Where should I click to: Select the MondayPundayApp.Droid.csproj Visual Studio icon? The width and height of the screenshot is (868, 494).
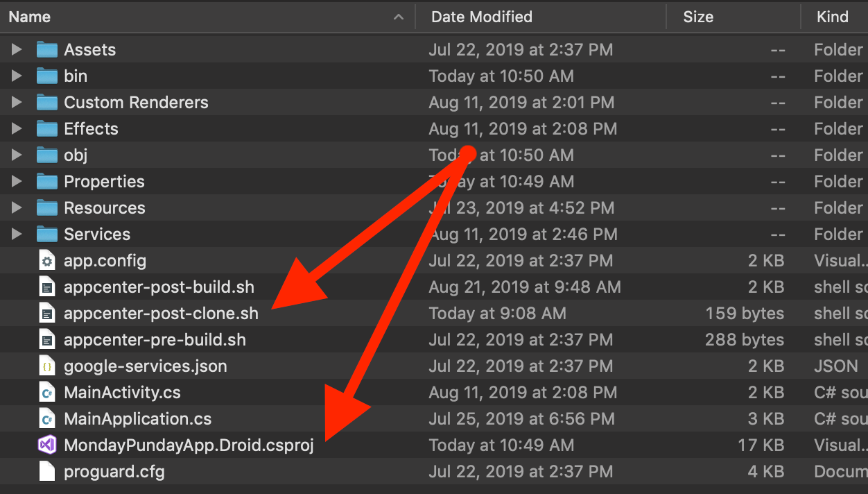click(x=47, y=445)
